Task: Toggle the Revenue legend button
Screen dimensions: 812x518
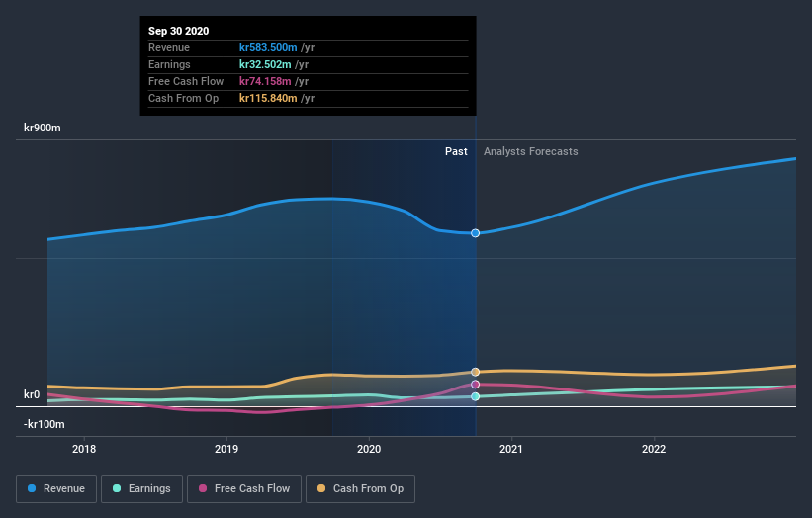Action: [x=56, y=489]
